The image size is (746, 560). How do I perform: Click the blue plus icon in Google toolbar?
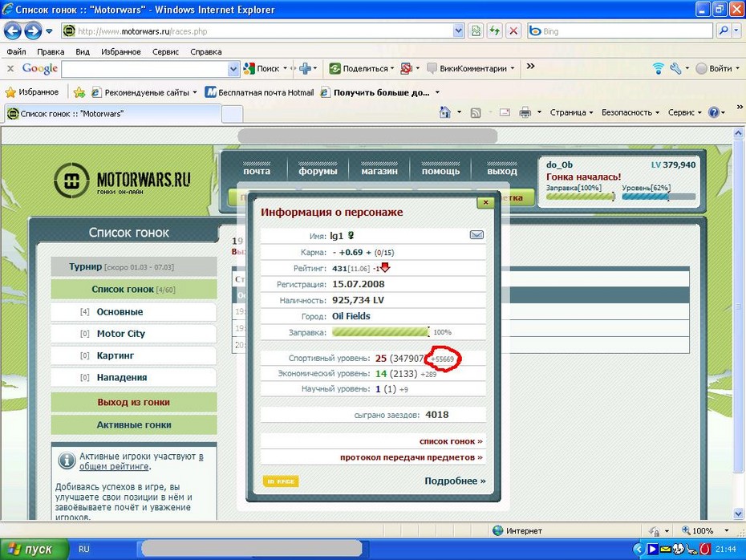coord(305,68)
